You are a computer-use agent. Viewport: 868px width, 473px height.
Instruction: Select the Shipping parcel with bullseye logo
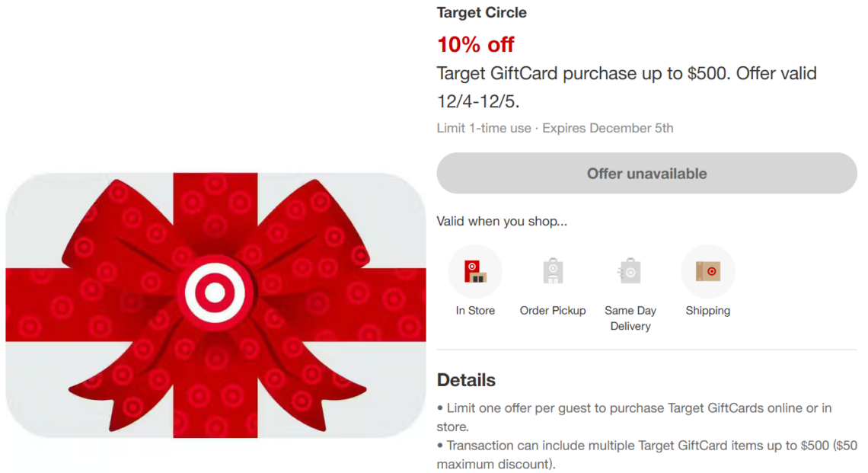[x=707, y=270]
